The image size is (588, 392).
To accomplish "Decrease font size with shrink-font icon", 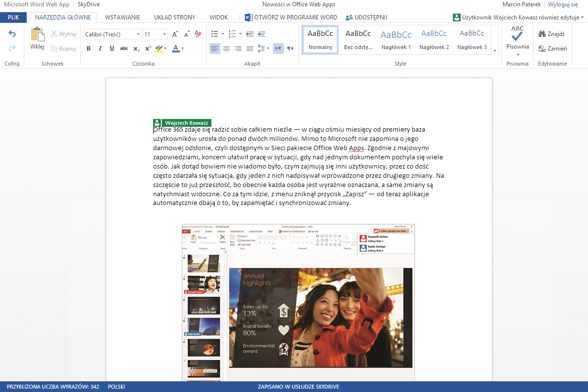I will pos(187,34).
